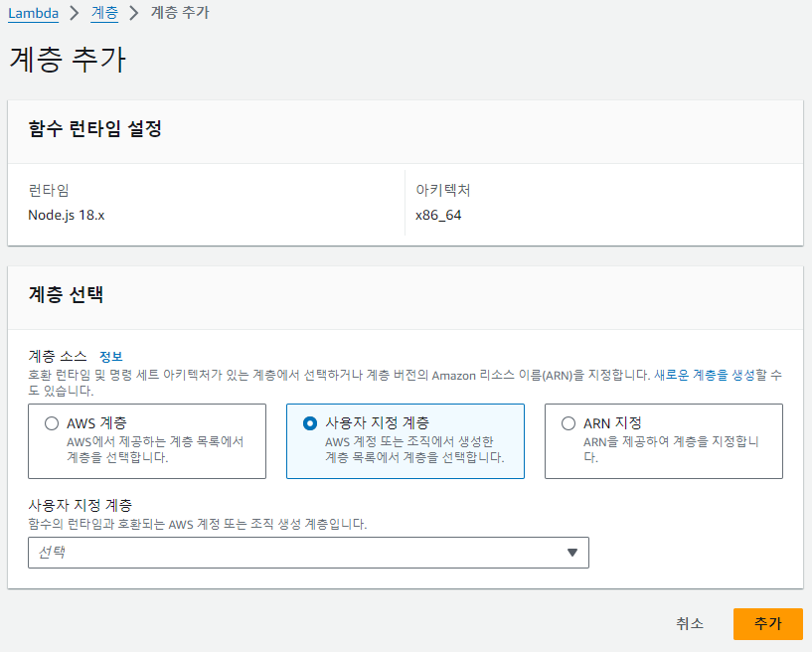
Task: Click the 함수 런타임 설정 heading
Action: tap(95, 128)
